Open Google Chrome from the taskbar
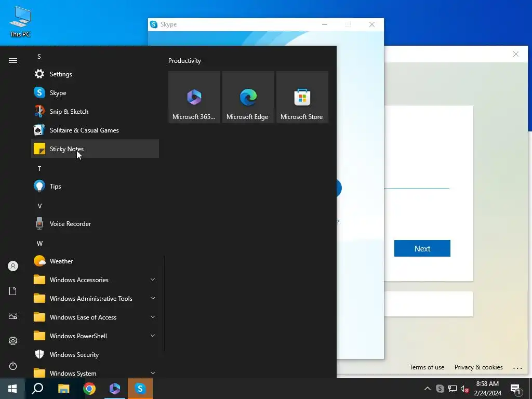Screen dimensions: 532x399 pos(89,389)
